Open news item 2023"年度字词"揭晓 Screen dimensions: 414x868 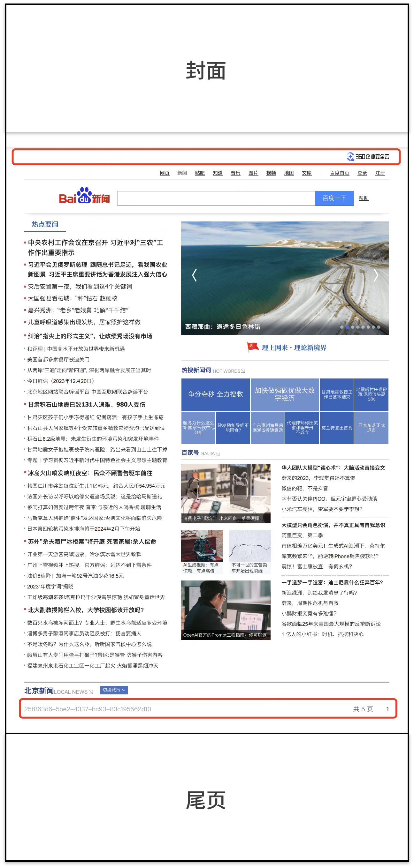tap(50, 586)
